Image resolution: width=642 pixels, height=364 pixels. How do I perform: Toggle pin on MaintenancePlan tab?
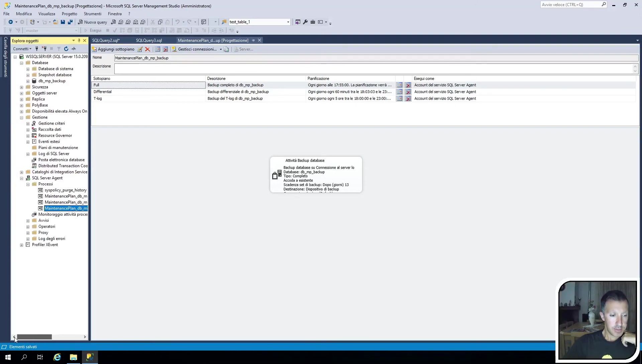[253, 40]
